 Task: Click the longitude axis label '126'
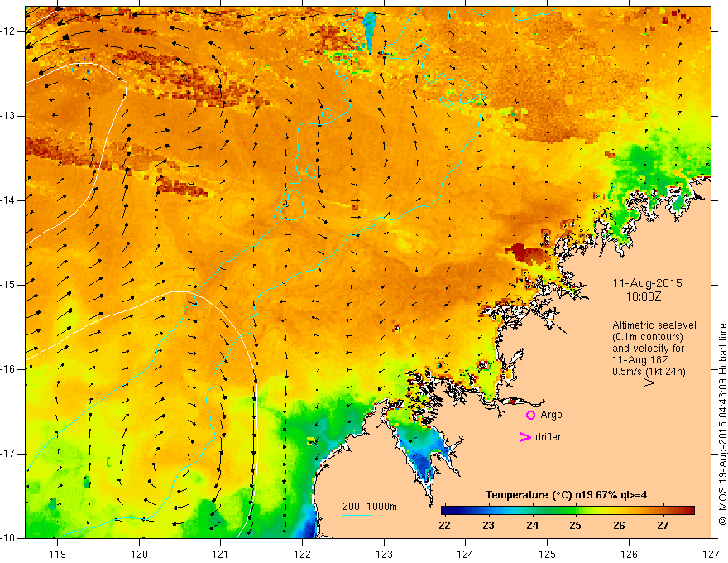629,554
